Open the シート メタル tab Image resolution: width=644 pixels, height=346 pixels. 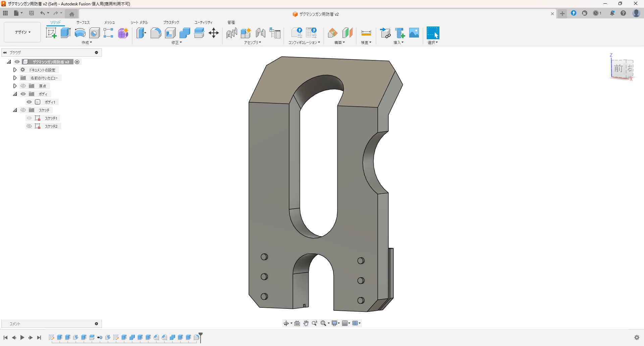(x=139, y=22)
